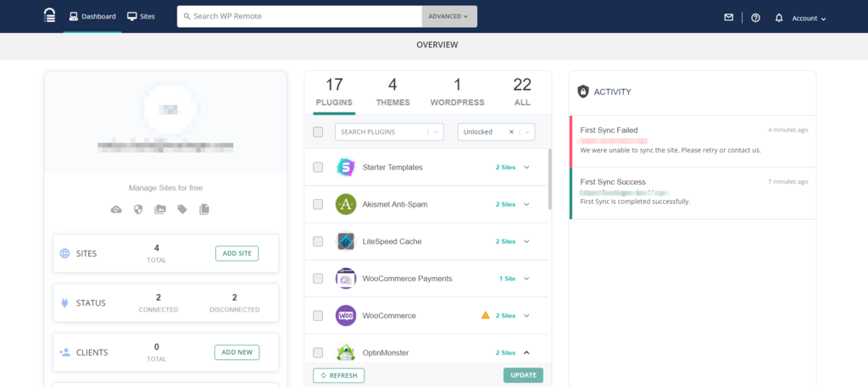The width and height of the screenshot is (868, 387).
Task: Select all plugins with the header checkbox
Action: click(x=318, y=131)
